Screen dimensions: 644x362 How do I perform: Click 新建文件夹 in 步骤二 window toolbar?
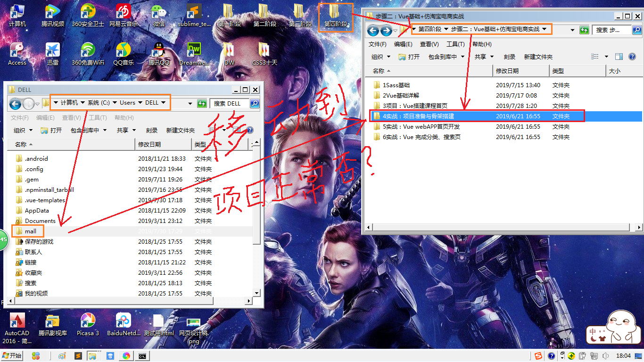538,57
